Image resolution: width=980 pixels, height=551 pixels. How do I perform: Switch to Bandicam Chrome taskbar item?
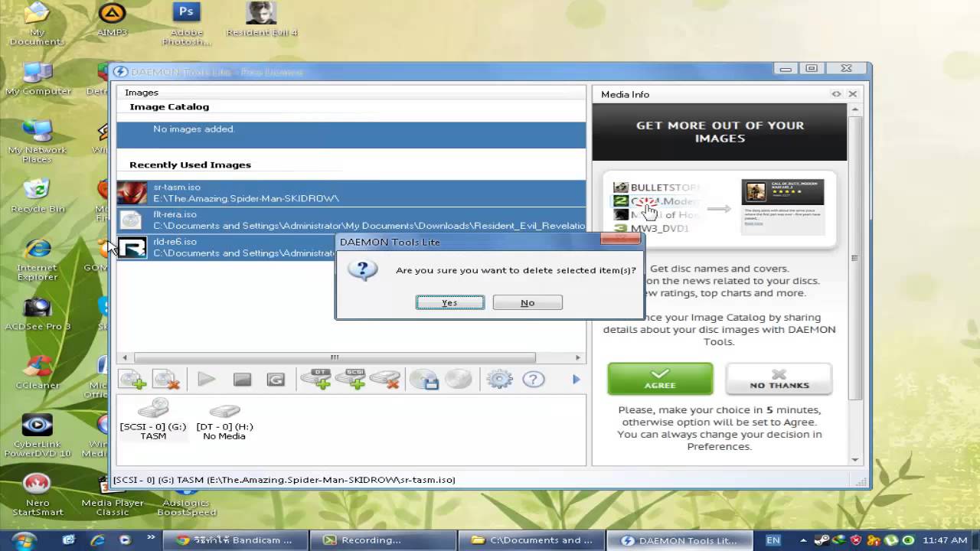(234, 540)
